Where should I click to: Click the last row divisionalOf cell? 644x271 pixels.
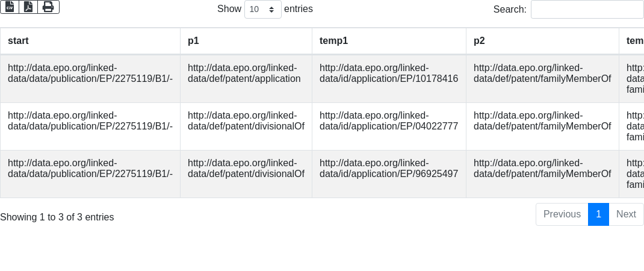coord(246,169)
